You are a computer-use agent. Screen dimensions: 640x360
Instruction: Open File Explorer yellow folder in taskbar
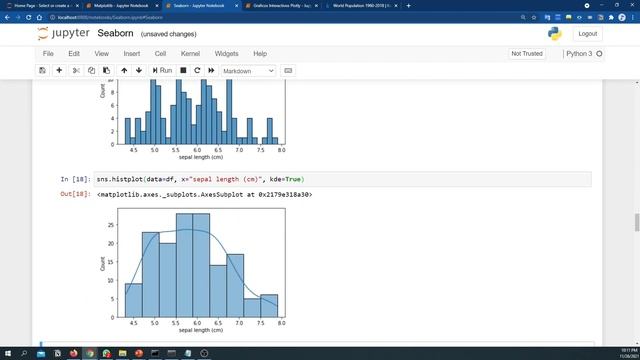[122, 353]
